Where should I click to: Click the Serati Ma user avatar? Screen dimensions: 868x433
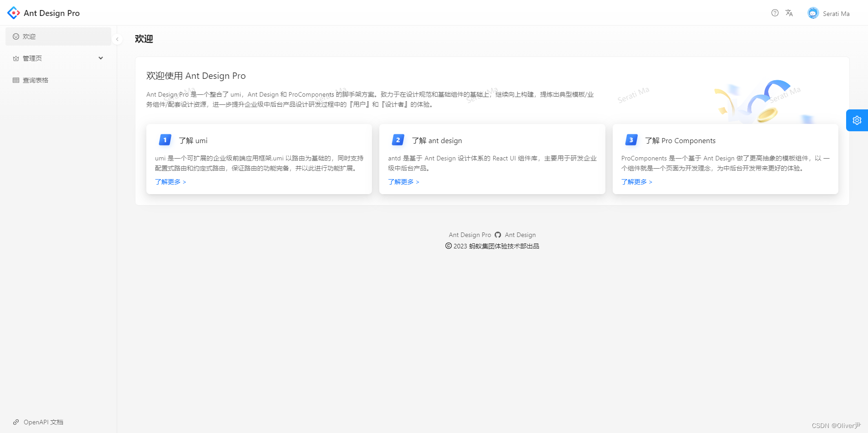(x=813, y=13)
